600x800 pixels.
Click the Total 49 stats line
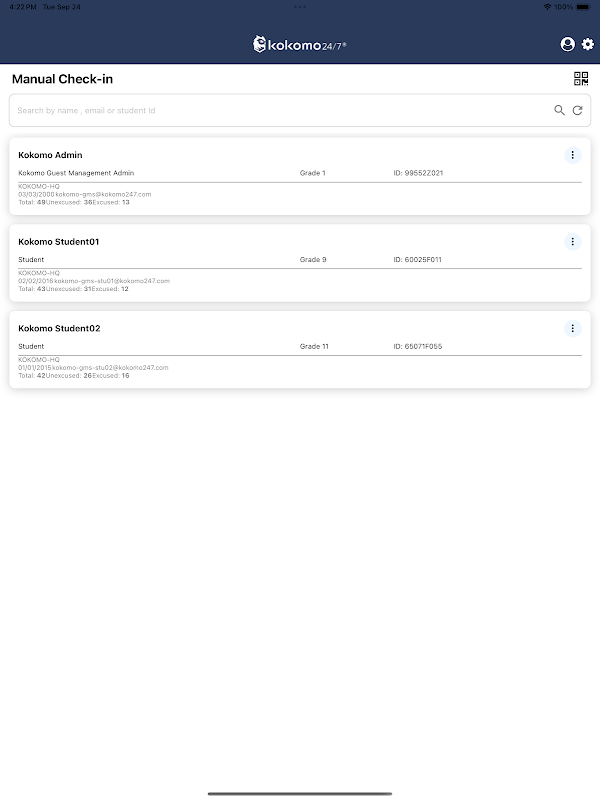(74, 203)
